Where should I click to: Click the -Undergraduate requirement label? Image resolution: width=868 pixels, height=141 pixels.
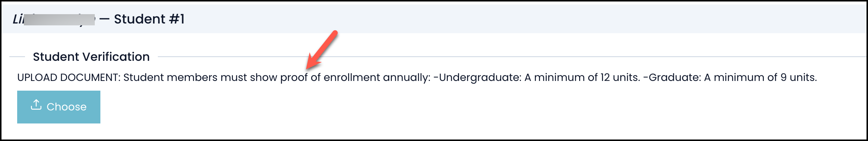coord(477,78)
